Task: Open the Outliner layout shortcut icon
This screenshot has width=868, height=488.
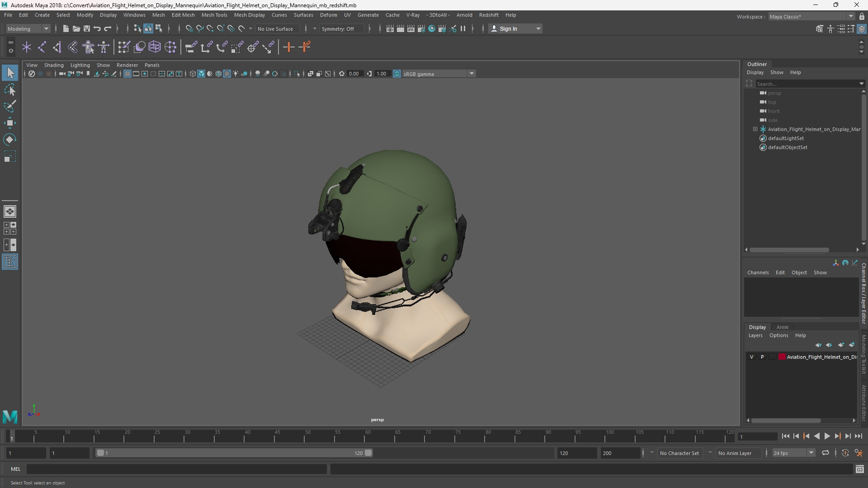Action: pos(10,262)
